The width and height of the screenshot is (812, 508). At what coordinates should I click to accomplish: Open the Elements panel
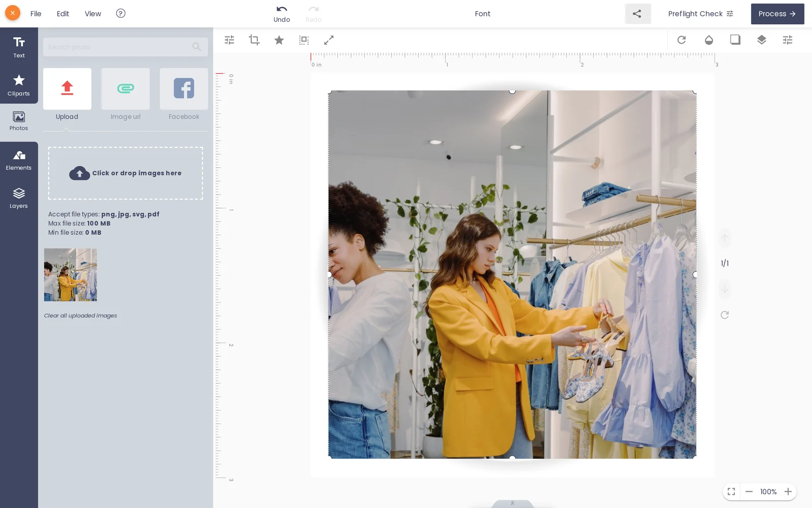click(19, 161)
